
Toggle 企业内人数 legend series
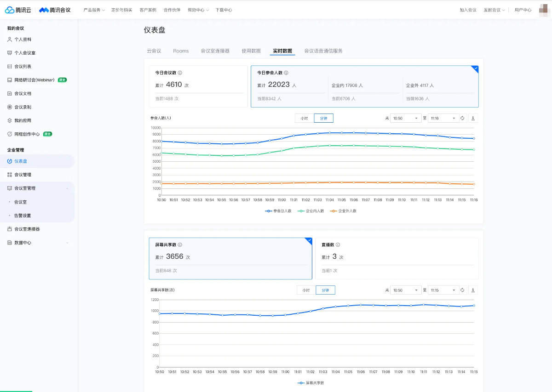(x=311, y=211)
